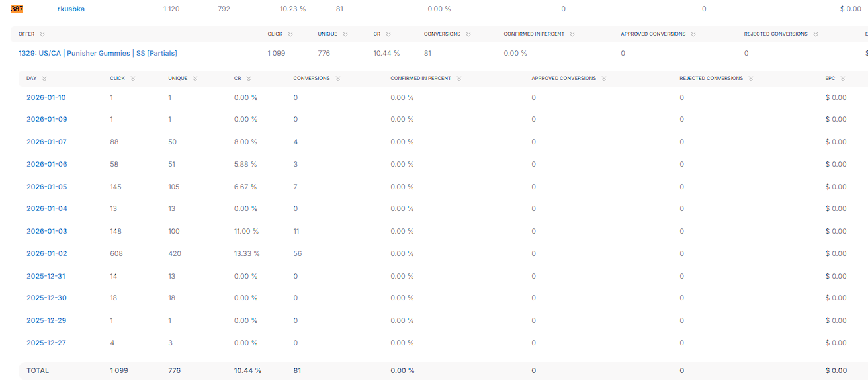Click offer rejected conversions value 0
This screenshot has height=387, width=868.
[x=746, y=53]
